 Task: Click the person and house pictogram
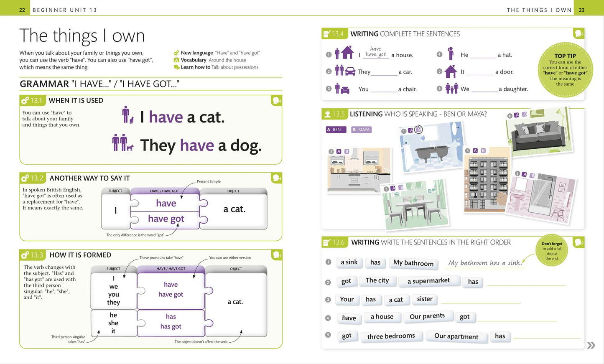coord(344,53)
